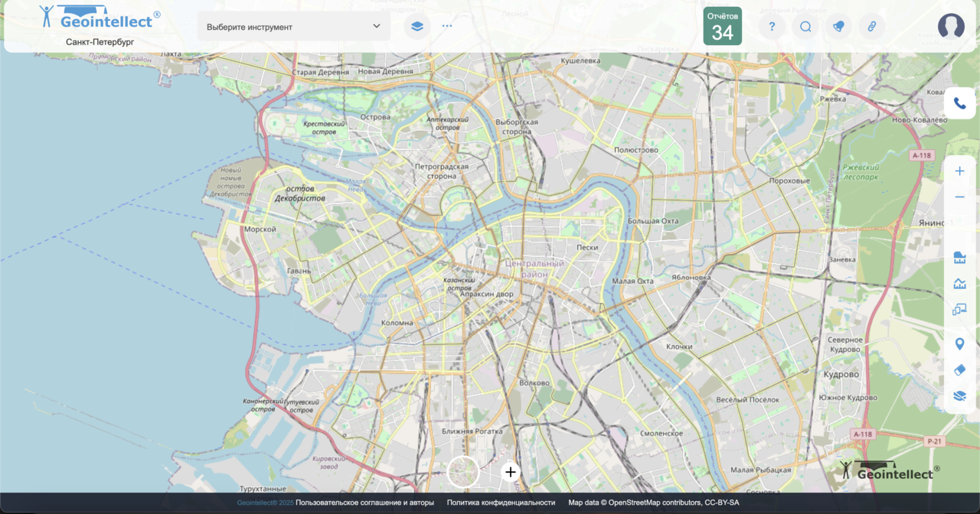
Task: Zoom out the map with minus button
Action: tap(959, 197)
